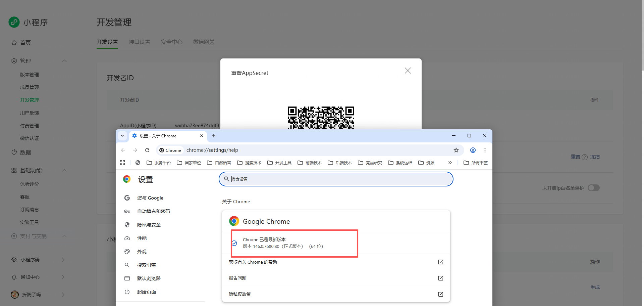Expand the 折腾了吗 account arrow
Viewport: 644px width, 306px height.
pos(63,295)
